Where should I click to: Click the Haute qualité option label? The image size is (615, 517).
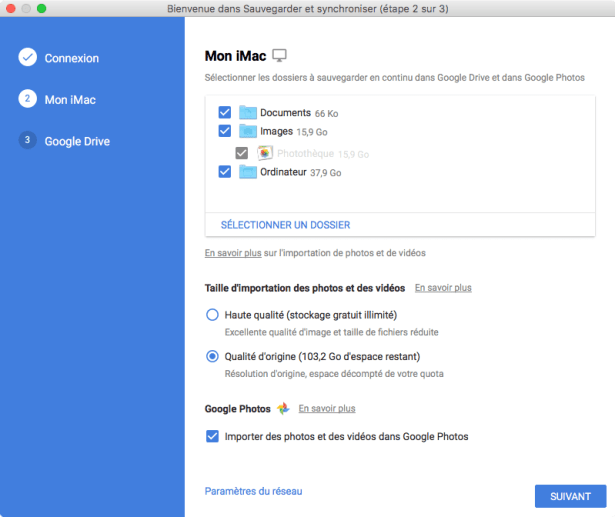(311, 315)
